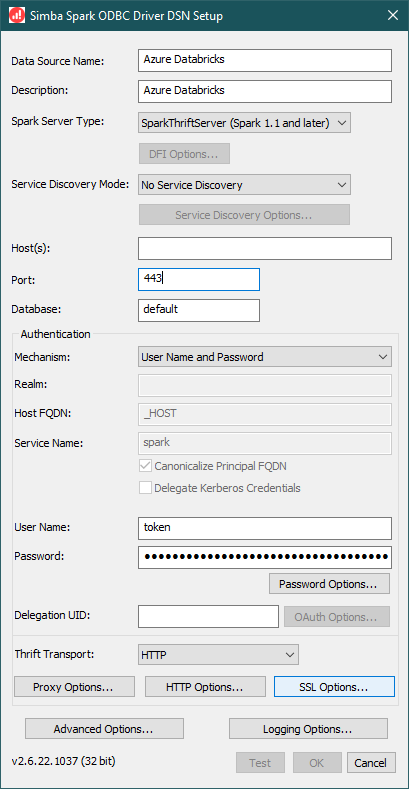The height and width of the screenshot is (789, 409).
Task: Open Password Options
Action: click(330, 584)
